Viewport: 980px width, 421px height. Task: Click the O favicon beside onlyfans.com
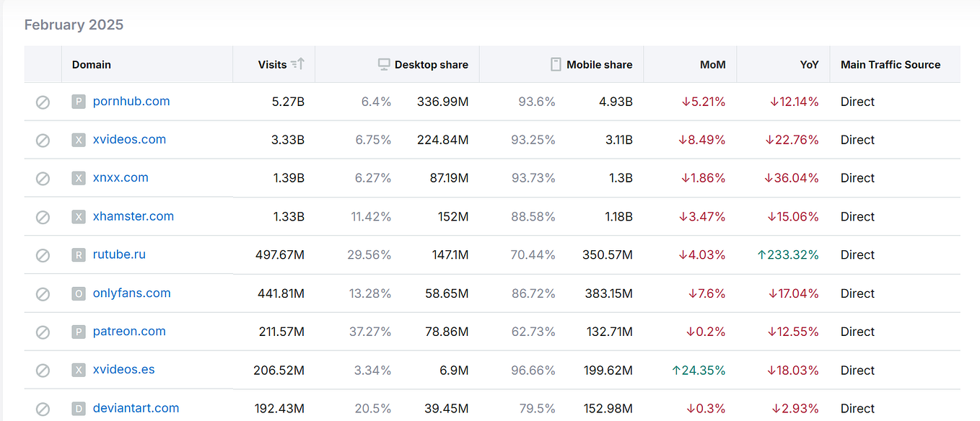point(79,293)
